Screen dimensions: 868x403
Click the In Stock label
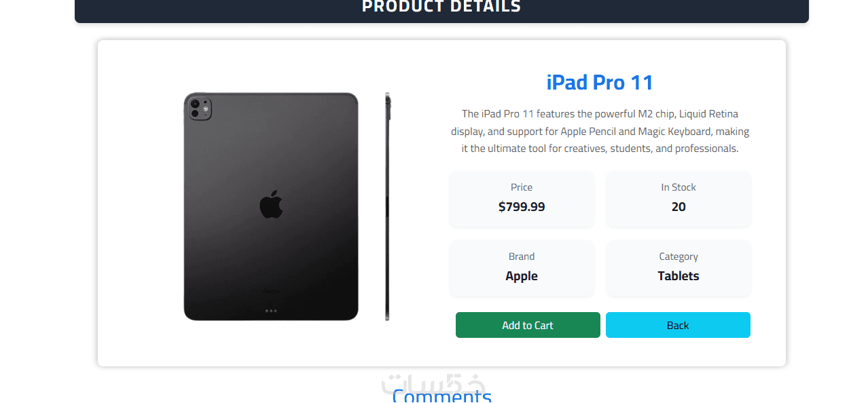679,187
